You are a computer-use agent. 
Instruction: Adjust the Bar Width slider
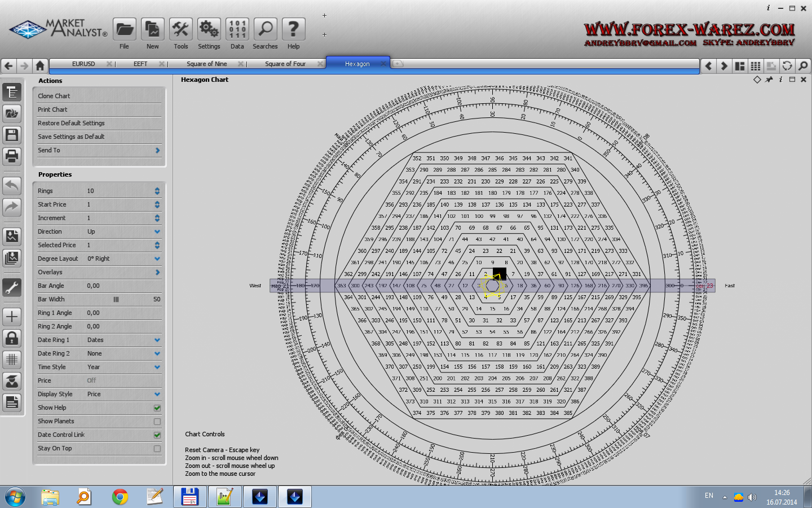tap(116, 299)
